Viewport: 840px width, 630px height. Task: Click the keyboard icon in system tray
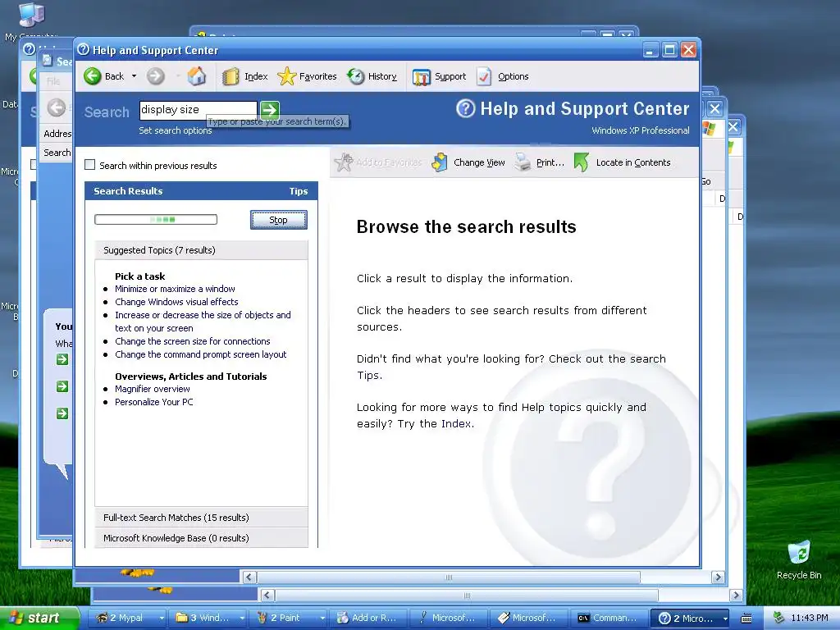click(746, 619)
